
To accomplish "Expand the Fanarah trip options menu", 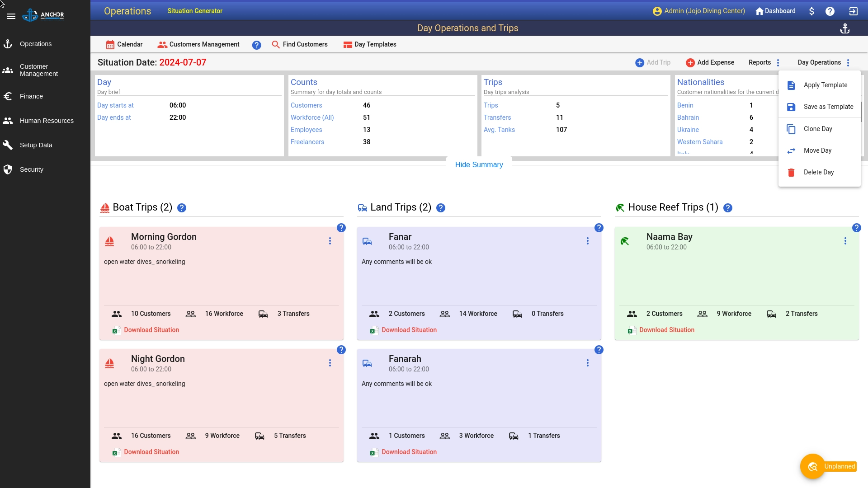I will coord(587,363).
